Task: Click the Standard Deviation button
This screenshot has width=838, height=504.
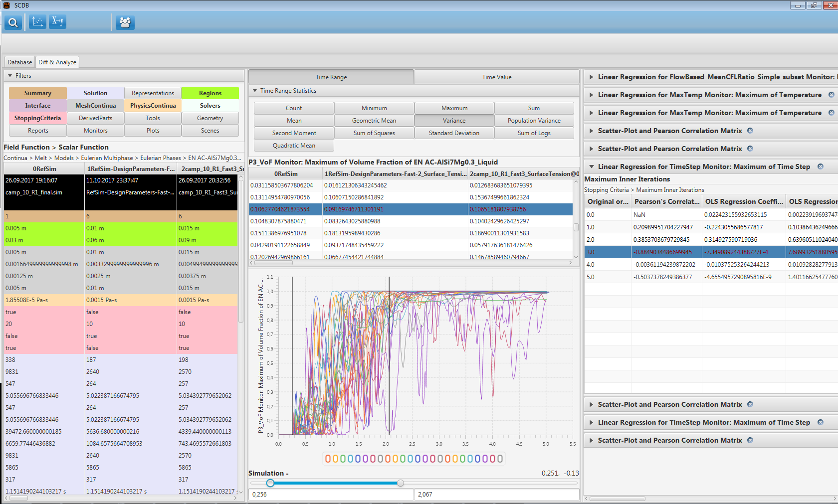Action: pyautogui.click(x=454, y=133)
